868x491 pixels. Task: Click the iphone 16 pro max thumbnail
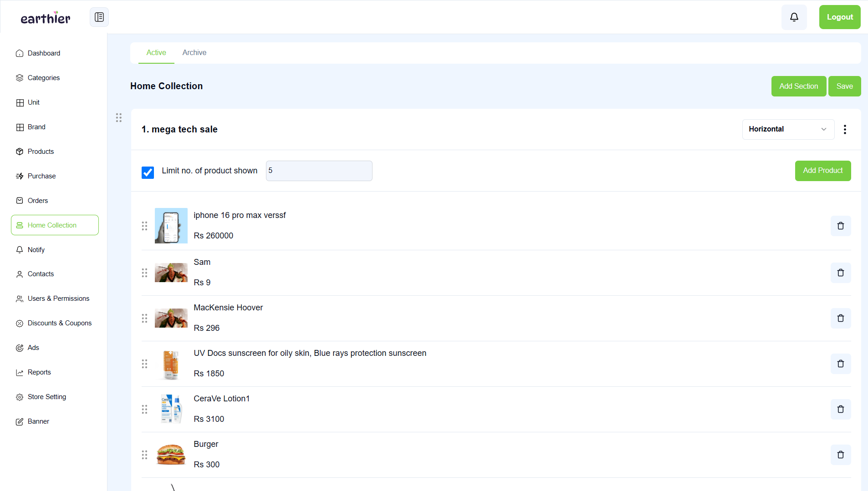click(171, 225)
